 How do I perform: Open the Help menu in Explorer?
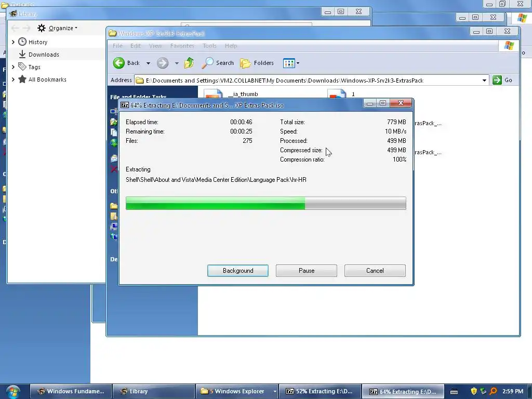pyautogui.click(x=231, y=46)
